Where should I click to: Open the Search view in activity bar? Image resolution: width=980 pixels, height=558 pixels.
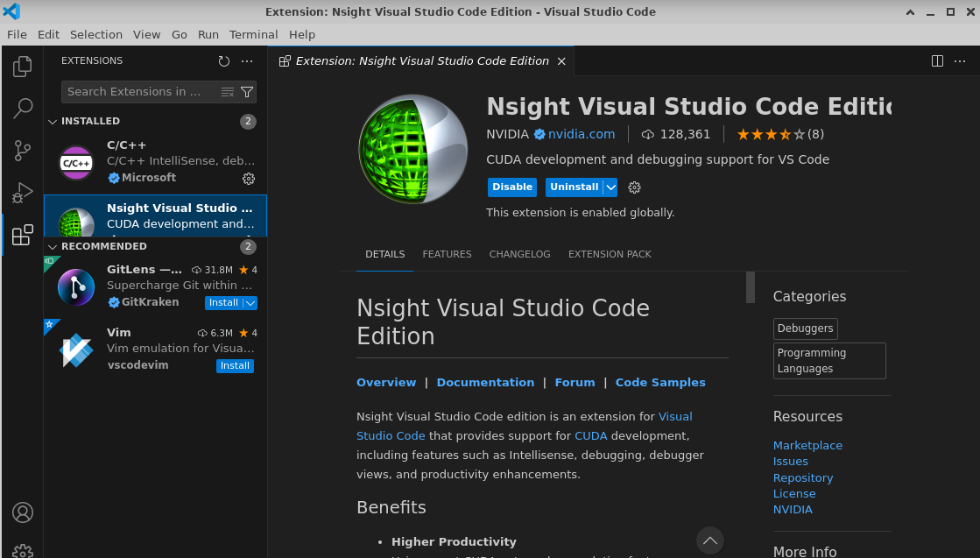[23, 108]
